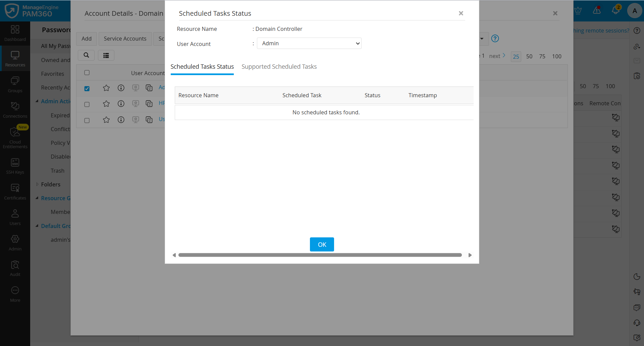644x346 pixels.
Task: Switch to Supported Scheduled Tasks tab
Action: pos(279,67)
